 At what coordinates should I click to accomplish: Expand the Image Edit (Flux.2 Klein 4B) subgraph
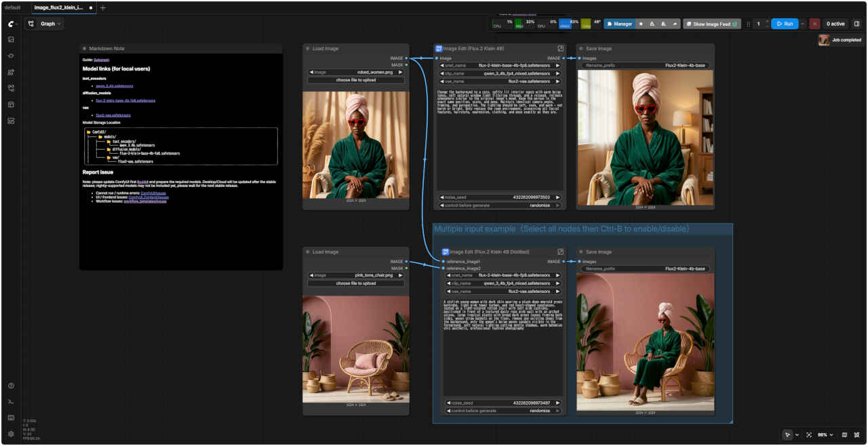pos(561,49)
